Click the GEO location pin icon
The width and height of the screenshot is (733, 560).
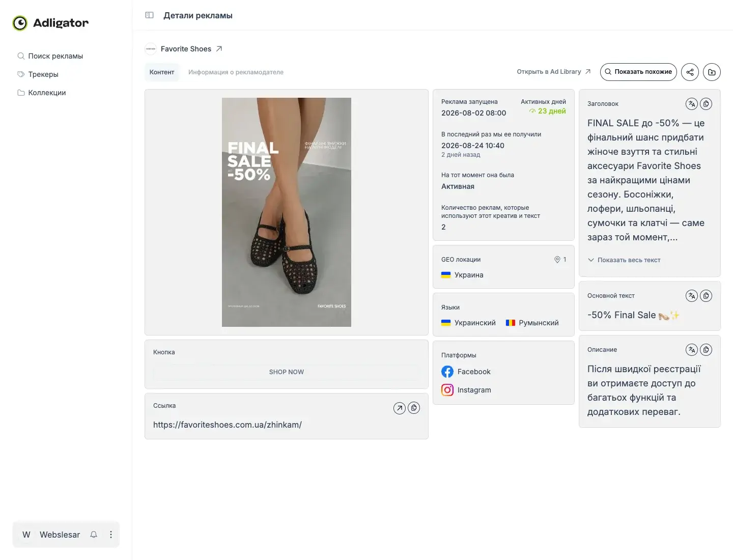click(x=557, y=260)
